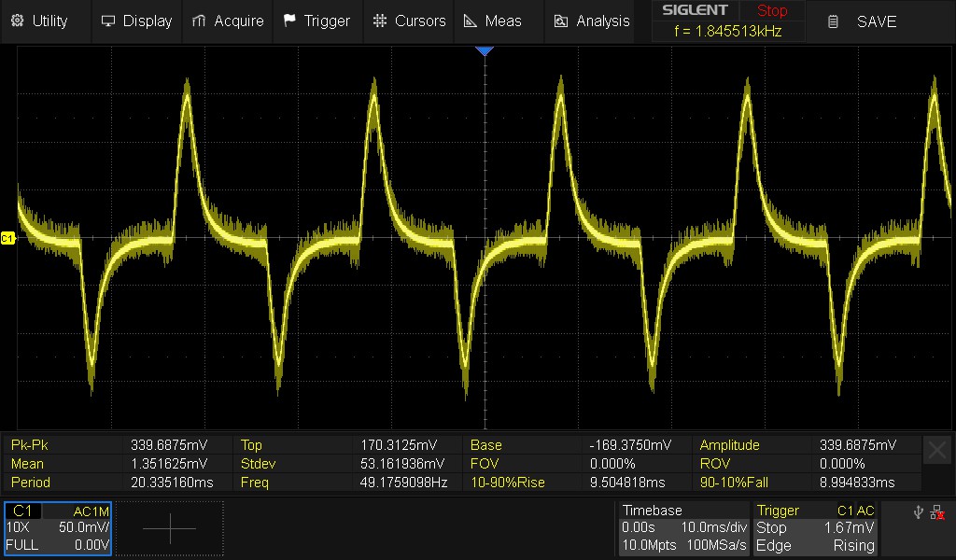This screenshot has width=956, height=560.
Task: Open the Acquire menu
Action: point(228,21)
